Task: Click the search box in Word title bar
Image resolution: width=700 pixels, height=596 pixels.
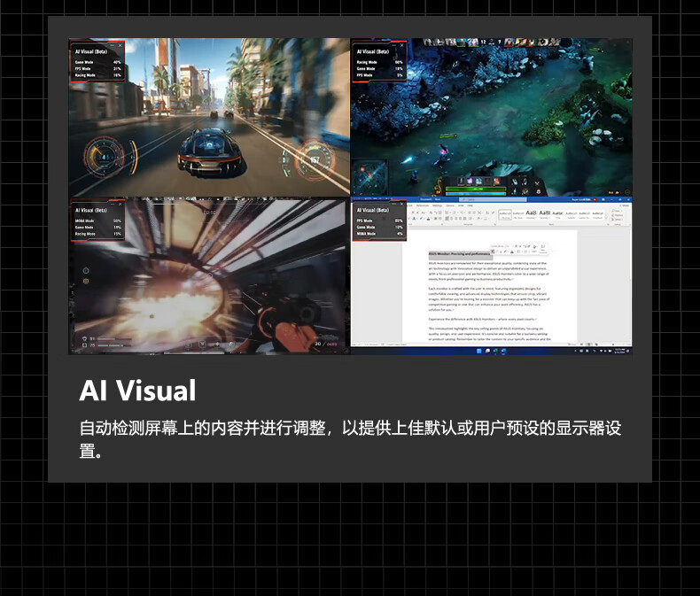Action: (494, 199)
